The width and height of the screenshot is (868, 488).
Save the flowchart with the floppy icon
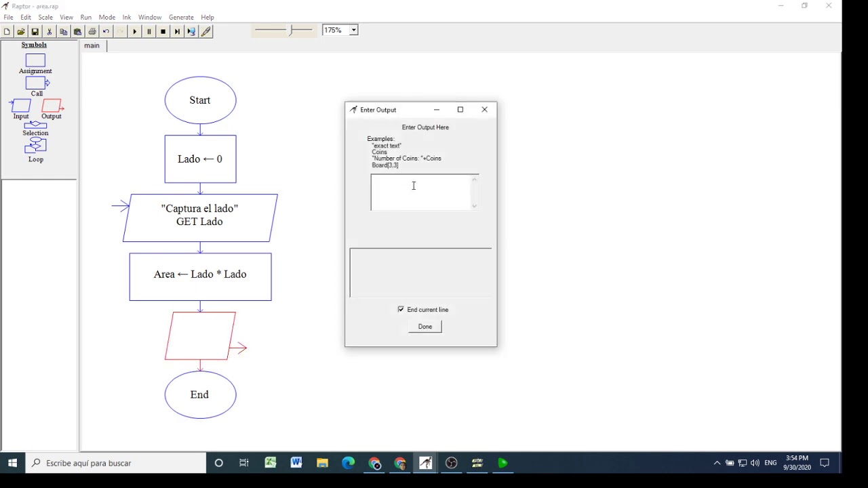coord(35,31)
